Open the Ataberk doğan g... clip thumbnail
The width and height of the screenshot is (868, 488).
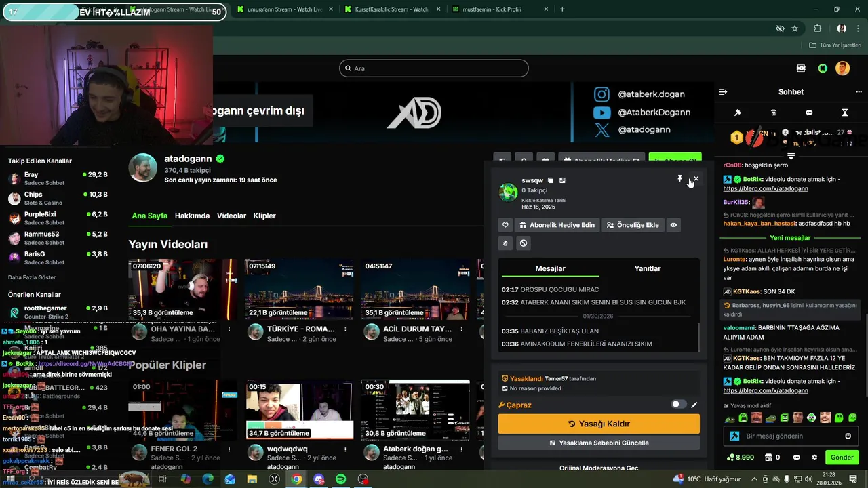[x=416, y=409]
